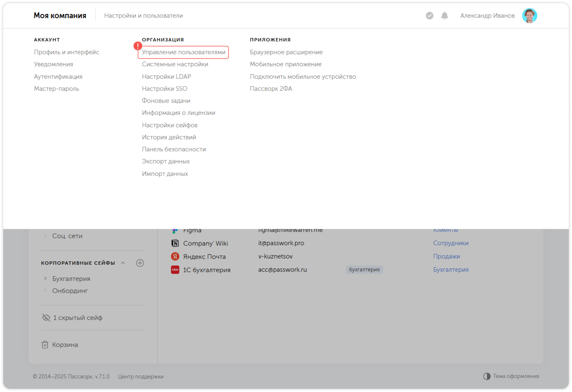Open Настройки LDAP menu item
The image size is (572, 392).
[x=166, y=76]
